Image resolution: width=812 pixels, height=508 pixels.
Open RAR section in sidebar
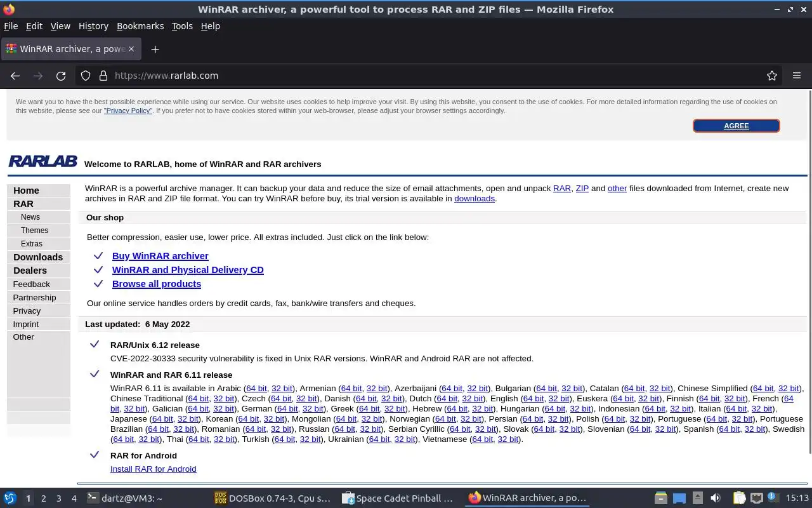pyautogui.click(x=23, y=204)
